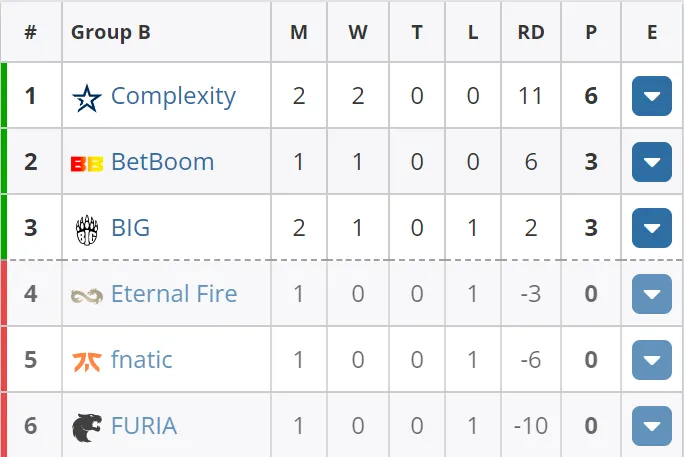Click the RD column header

pyautogui.click(x=531, y=32)
